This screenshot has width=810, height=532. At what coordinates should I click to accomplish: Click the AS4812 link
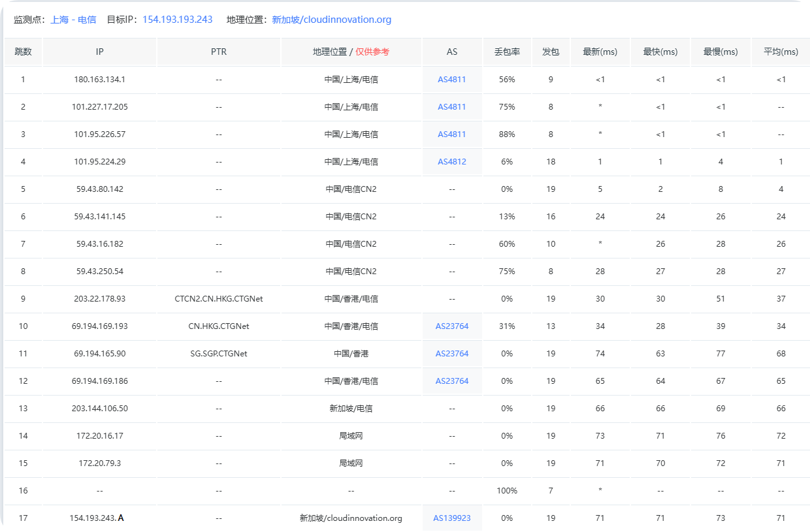click(452, 162)
